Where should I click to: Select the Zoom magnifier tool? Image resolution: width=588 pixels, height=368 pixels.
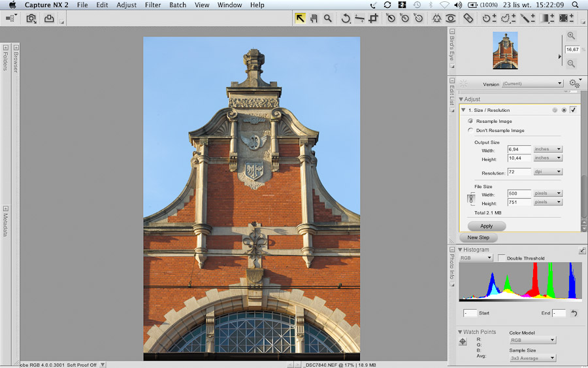[327, 18]
